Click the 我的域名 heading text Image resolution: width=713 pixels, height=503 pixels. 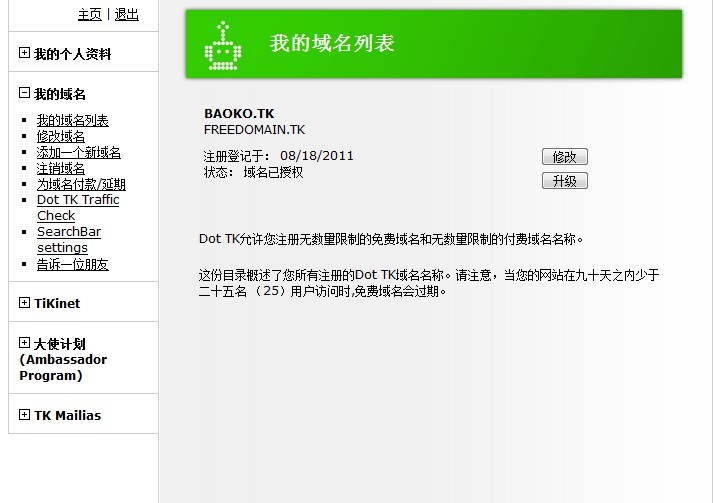point(60,94)
